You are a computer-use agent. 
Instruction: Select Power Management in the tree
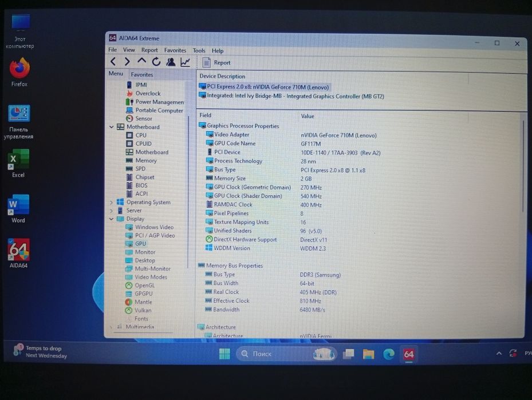(x=155, y=102)
